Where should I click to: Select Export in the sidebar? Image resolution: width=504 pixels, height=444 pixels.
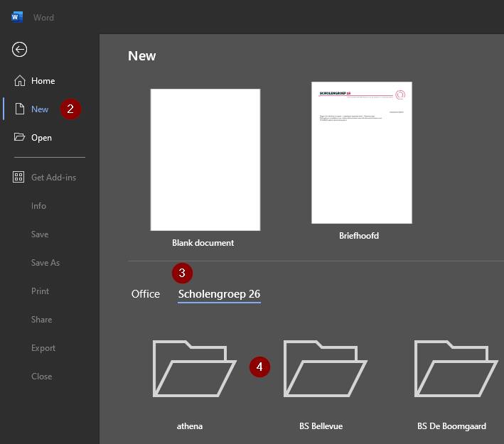(43, 348)
